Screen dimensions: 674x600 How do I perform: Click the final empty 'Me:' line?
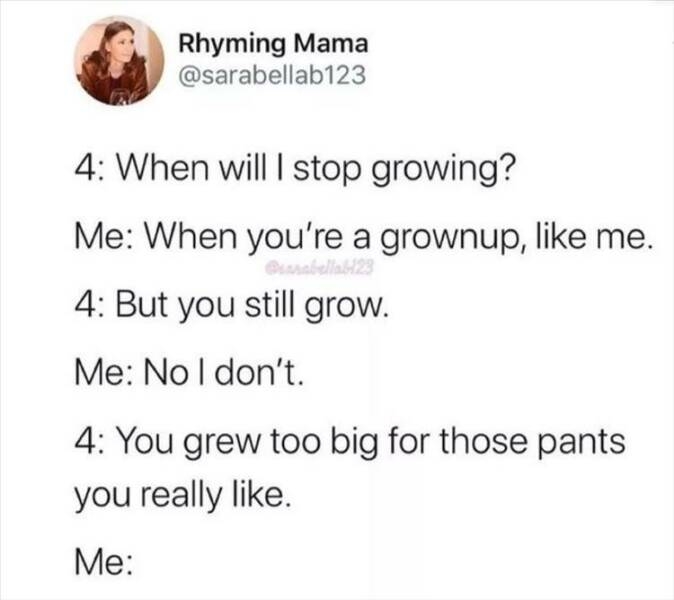[104, 562]
